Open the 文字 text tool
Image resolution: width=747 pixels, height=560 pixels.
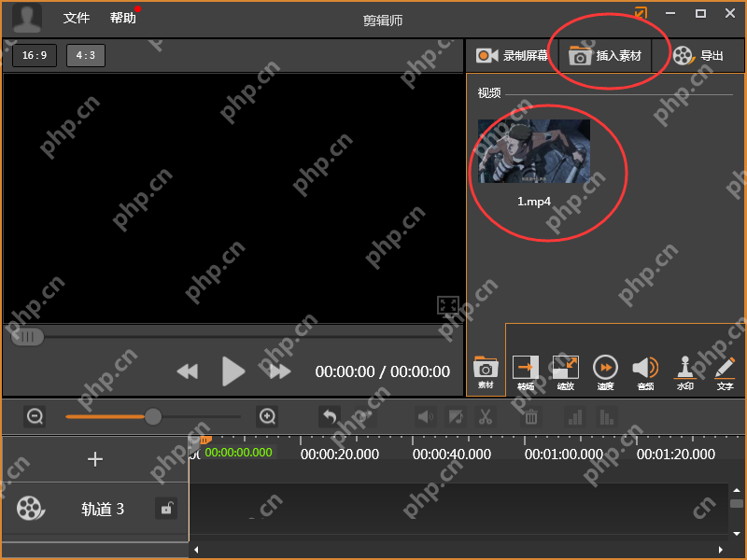[725, 372]
